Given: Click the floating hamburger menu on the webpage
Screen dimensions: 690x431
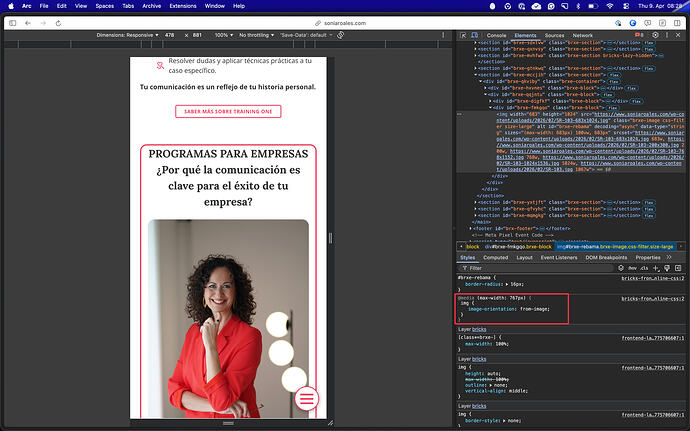Looking at the screenshot, I should click(307, 398).
